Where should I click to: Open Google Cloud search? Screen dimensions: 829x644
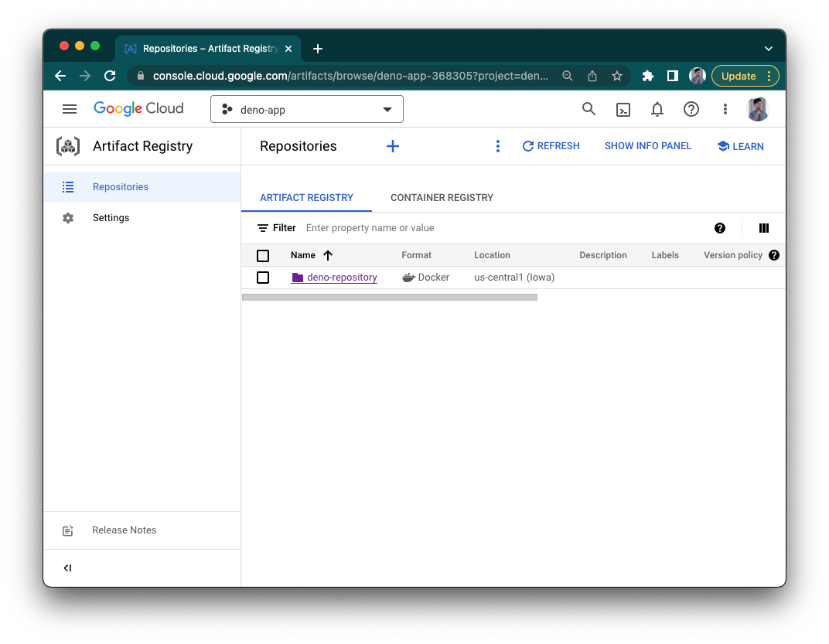(588, 109)
